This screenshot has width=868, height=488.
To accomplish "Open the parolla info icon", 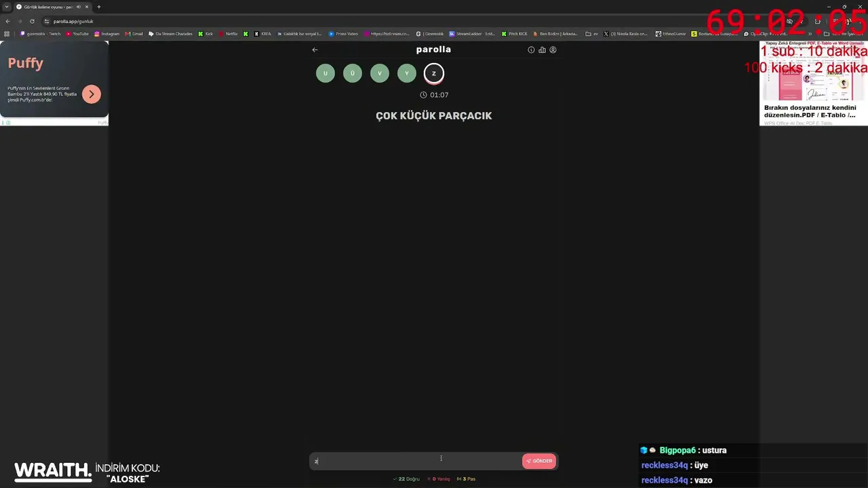I will click(x=531, y=49).
